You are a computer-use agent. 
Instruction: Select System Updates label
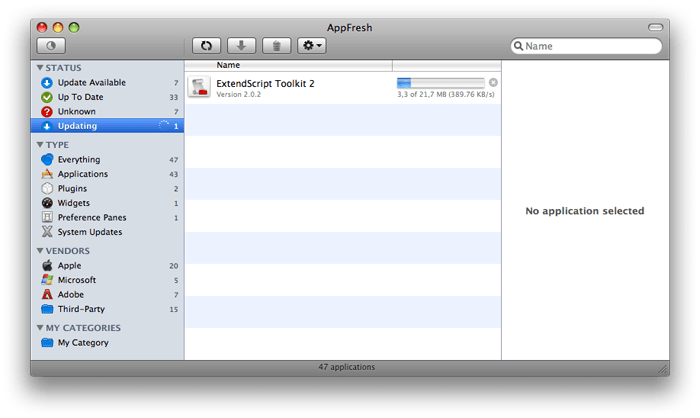pyautogui.click(x=90, y=232)
